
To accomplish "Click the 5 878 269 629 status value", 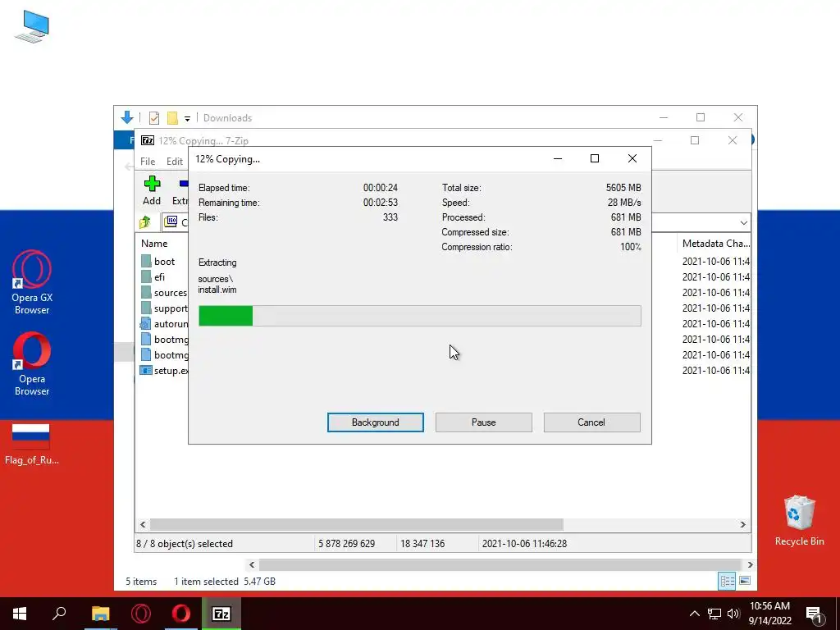I will click(x=347, y=543).
